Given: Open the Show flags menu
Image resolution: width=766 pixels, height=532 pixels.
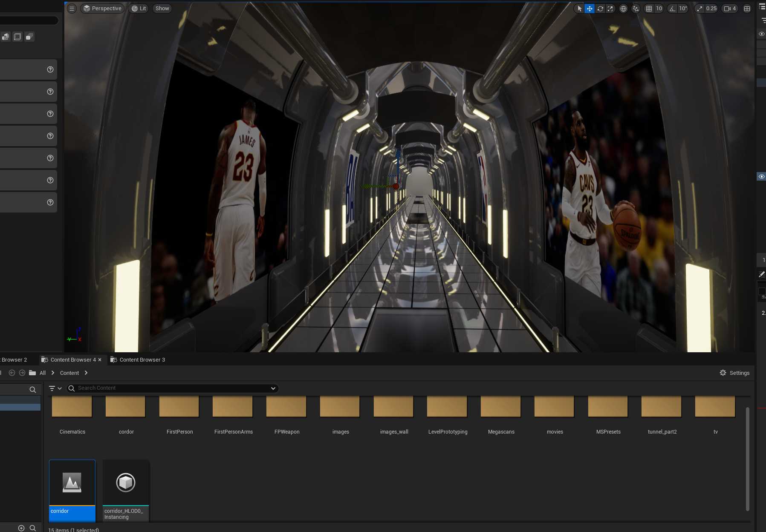Looking at the screenshot, I should [x=162, y=9].
